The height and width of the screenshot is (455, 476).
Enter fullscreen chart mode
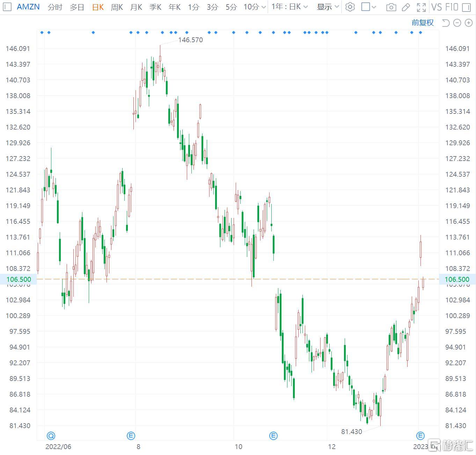coord(421,7)
